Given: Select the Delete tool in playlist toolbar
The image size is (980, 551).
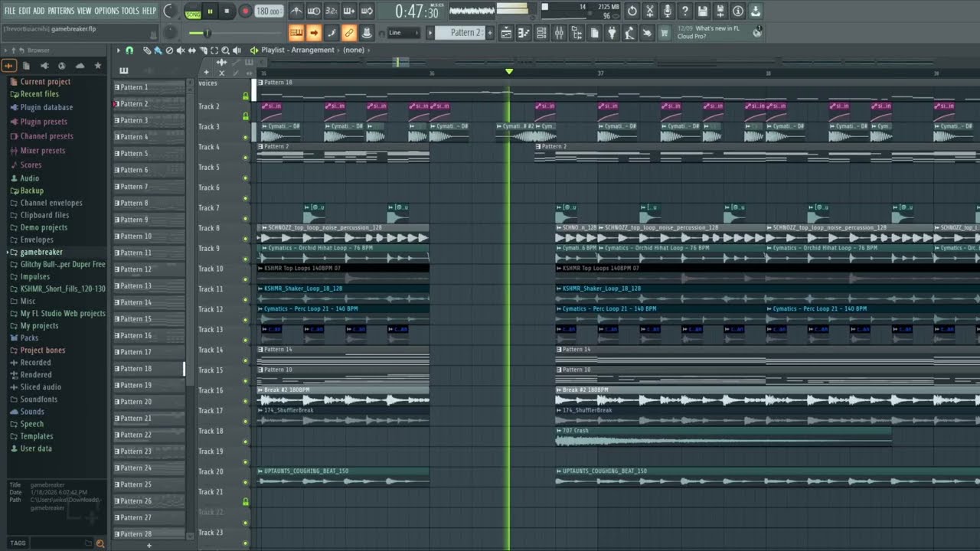Looking at the screenshot, I should pos(169,51).
